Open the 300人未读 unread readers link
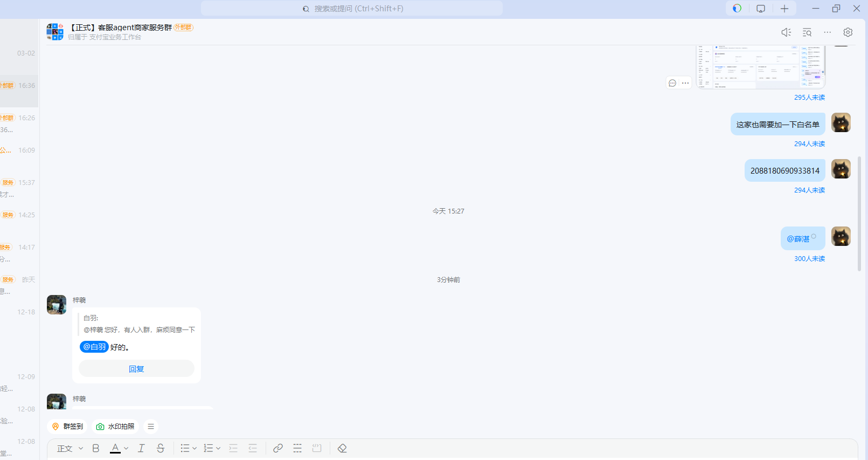The height and width of the screenshot is (460, 868). point(809,259)
